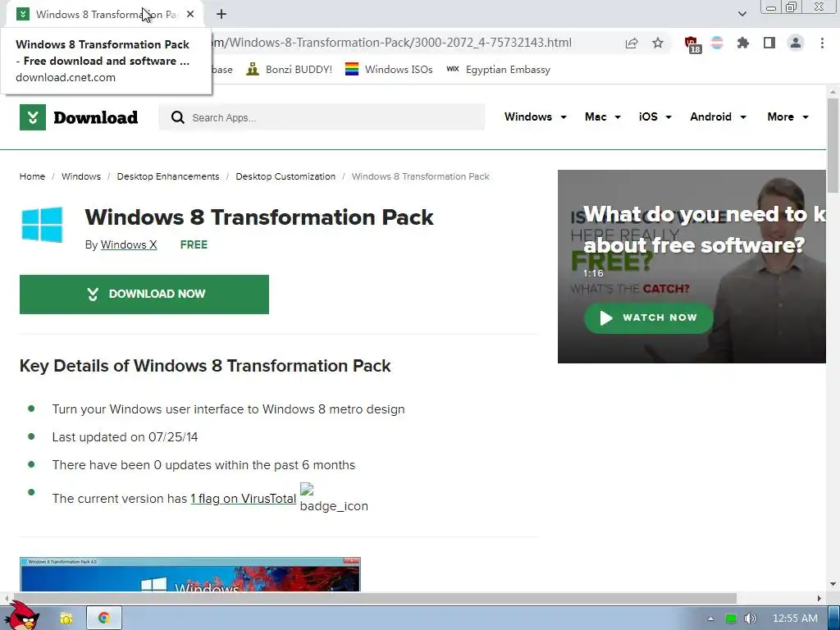Click the search magnifier icon

(177, 117)
